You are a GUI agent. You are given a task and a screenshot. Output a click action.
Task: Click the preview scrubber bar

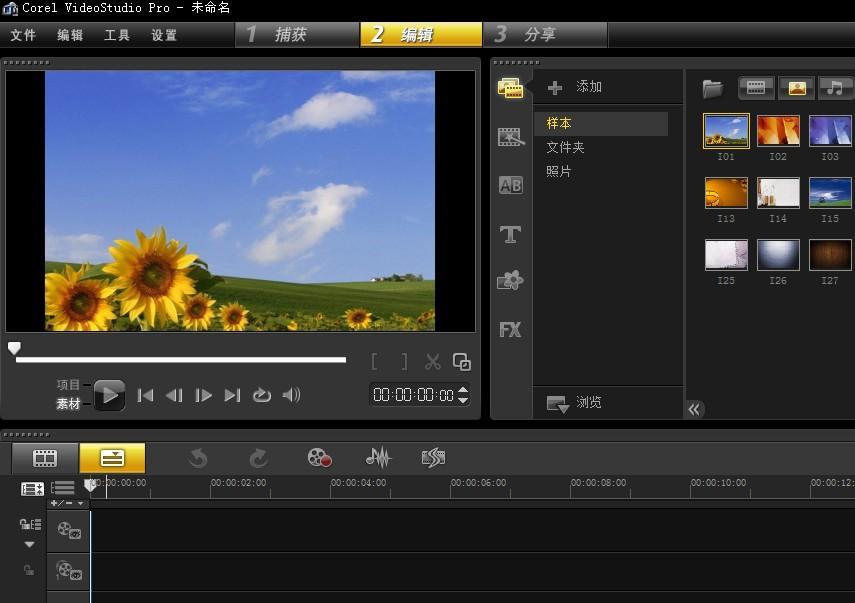pos(180,359)
